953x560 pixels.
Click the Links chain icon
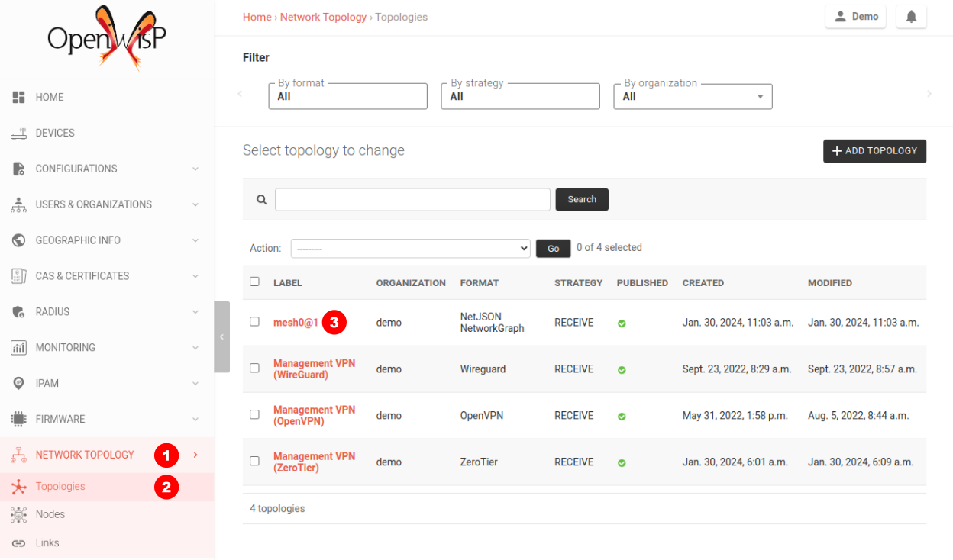(x=18, y=542)
